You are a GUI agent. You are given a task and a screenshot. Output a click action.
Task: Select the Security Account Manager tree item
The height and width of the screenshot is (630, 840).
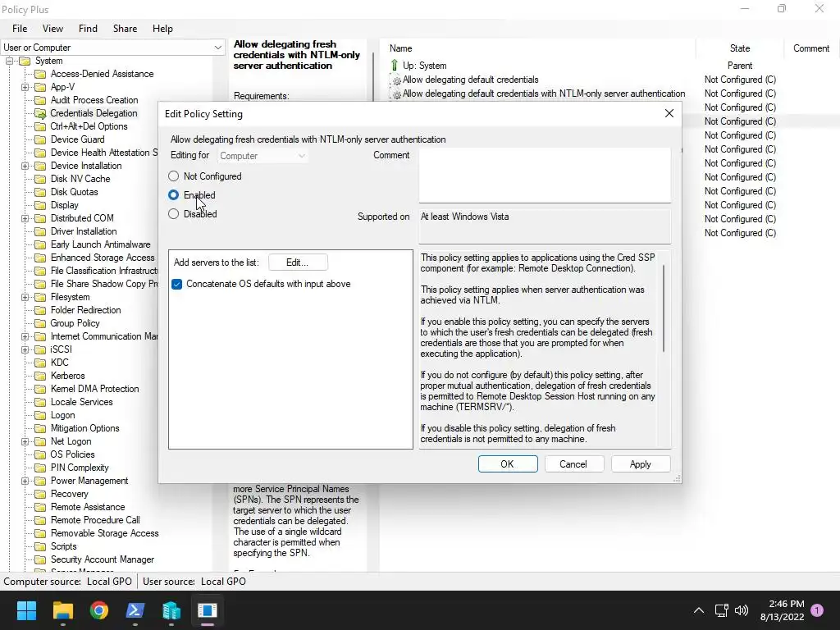pyautogui.click(x=103, y=559)
